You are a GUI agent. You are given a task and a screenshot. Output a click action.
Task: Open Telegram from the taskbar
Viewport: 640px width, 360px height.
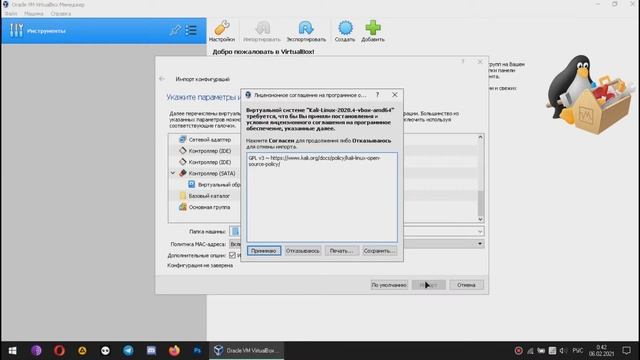coord(128,351)
